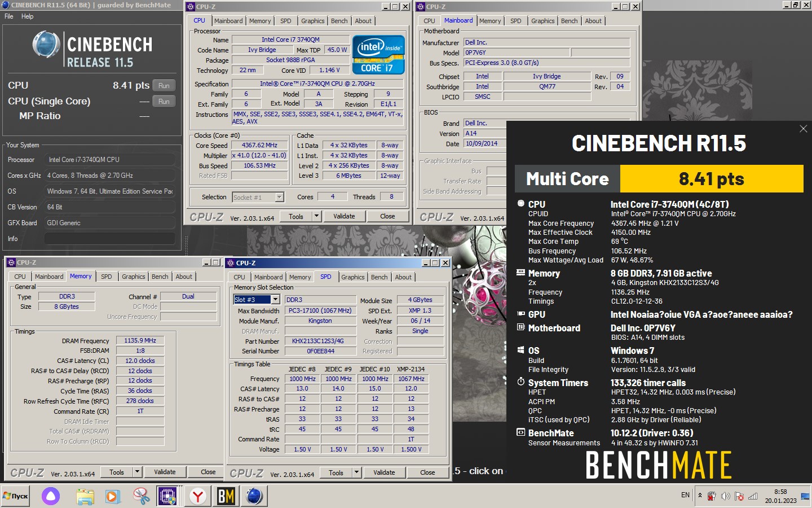Click the Tools button in CPU-Z SPD window
The width and height of the screenshot is (812, 508).
tap(336, 472)
